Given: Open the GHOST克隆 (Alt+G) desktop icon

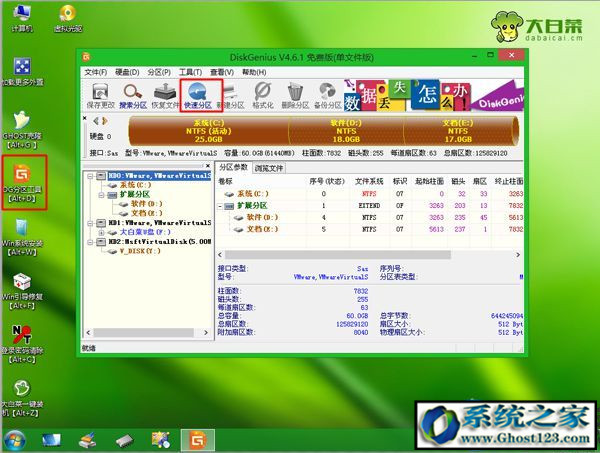Looking at the screenshot, I should pos(21,130).
